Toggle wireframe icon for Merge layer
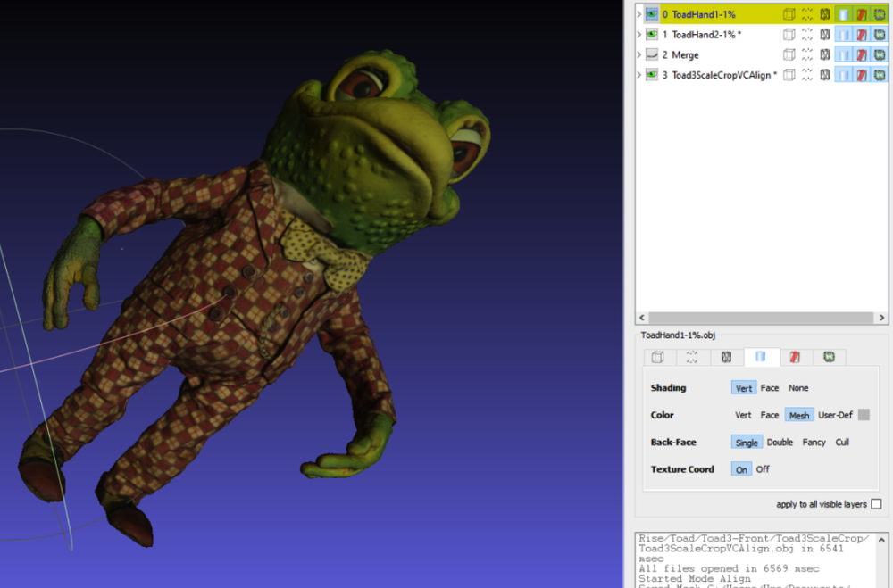This screenshot has height=588, width=893. [x=825, y=54]
